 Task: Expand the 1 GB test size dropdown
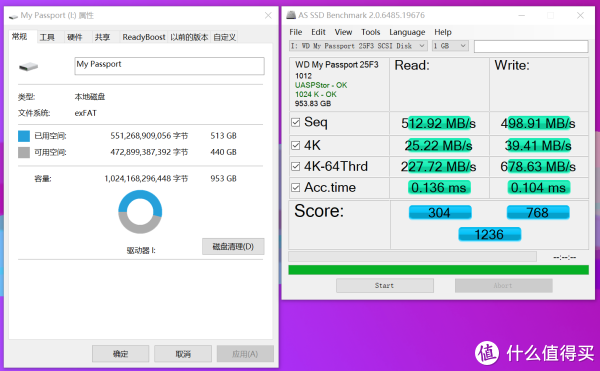tap(450, 46)
